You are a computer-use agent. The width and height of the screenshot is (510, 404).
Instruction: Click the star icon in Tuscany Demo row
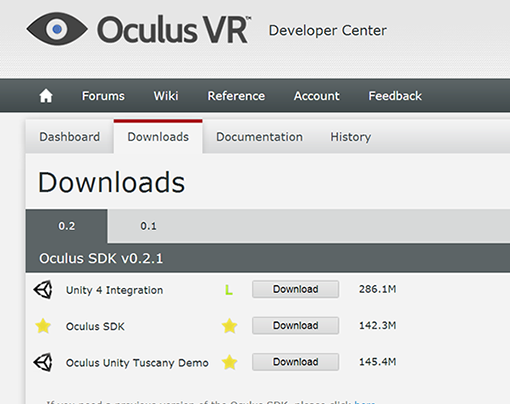click(230, 362)
